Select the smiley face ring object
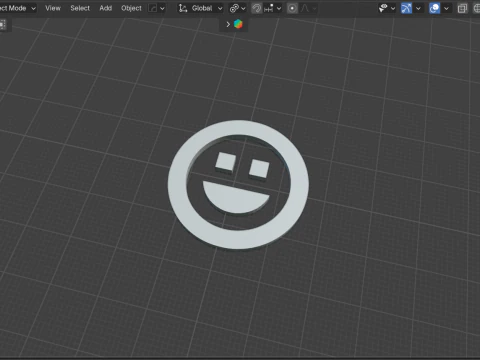The height and width of the screenshot is (360, 480). (177, 185)
